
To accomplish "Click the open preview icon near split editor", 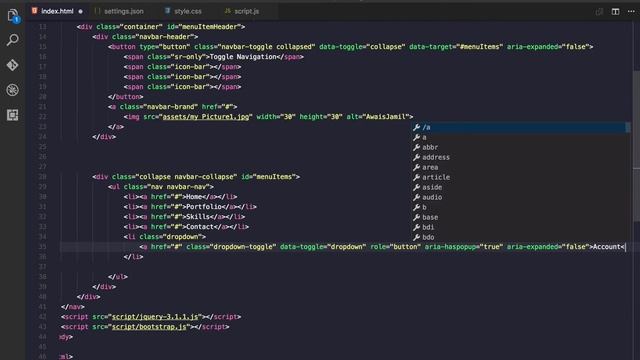I will coord(599,11).
